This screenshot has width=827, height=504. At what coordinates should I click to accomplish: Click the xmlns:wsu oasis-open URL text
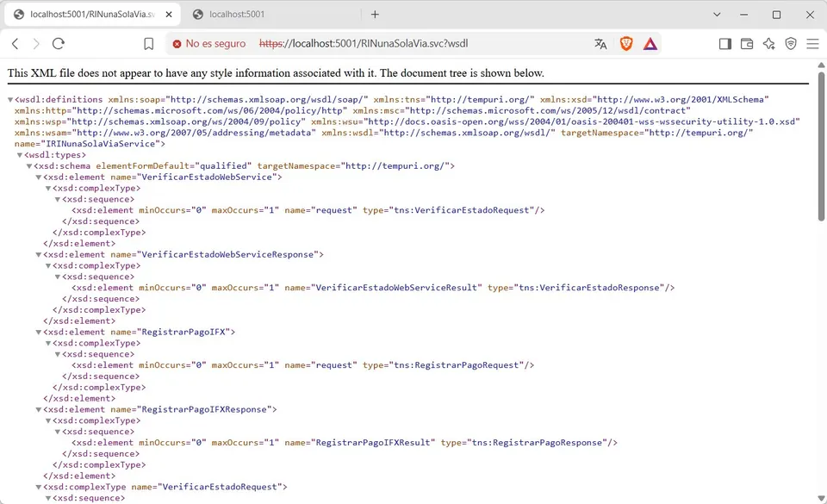pos(581,121)
